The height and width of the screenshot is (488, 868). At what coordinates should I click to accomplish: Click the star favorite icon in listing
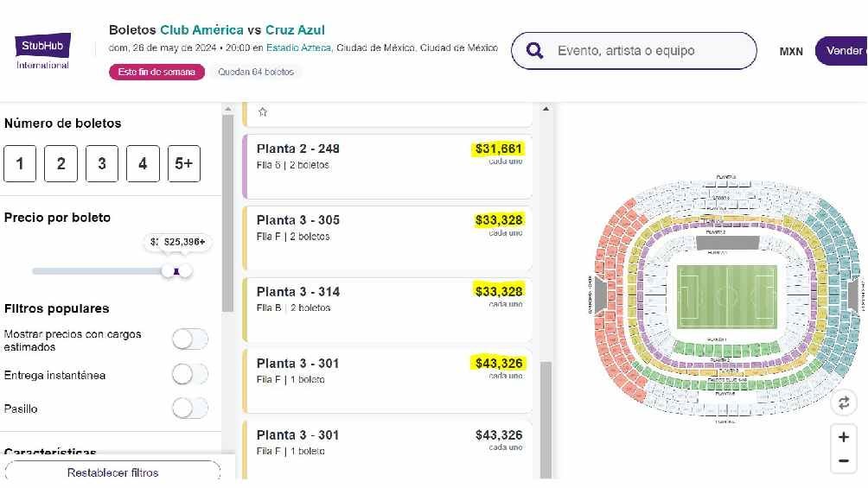pyautogui.click(x=263, y=111)
